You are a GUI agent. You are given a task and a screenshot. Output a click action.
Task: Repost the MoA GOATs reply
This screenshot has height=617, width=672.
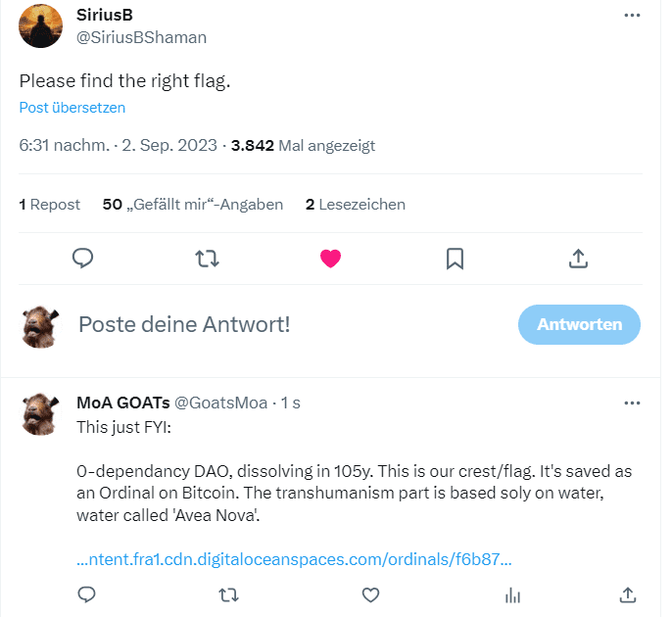[228, 593]
